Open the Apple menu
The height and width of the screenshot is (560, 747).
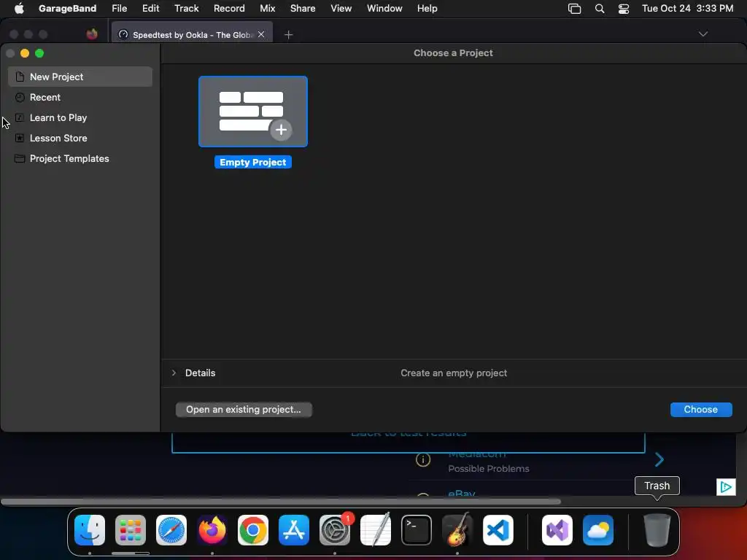[x=19, y=8]
